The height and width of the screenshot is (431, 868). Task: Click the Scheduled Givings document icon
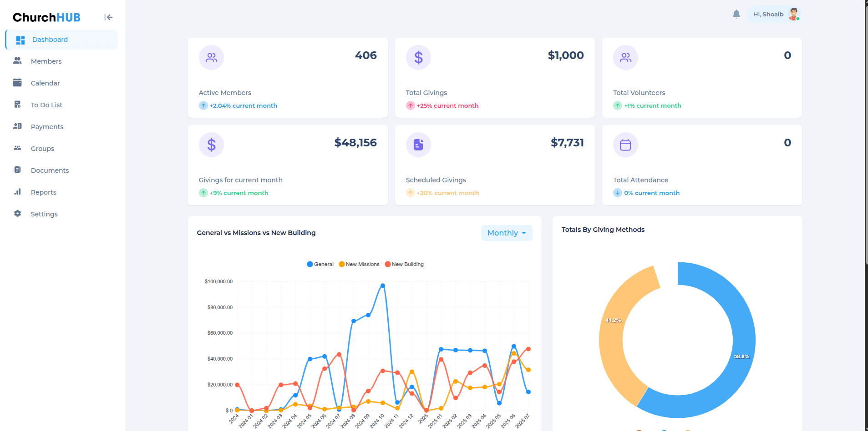418,145
